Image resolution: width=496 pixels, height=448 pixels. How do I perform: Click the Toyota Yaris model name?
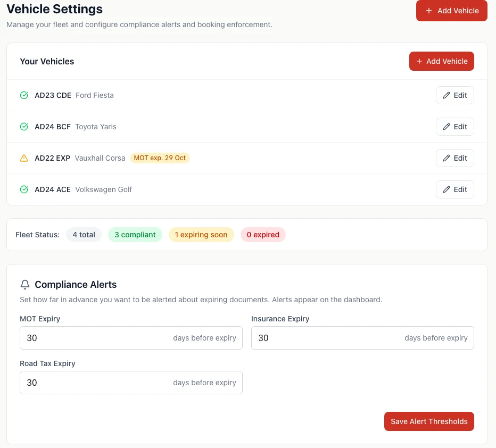[96, 127]
